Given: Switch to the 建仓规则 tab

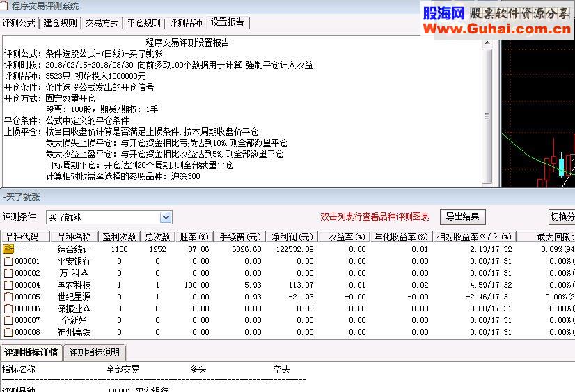Looking at the screenshot, I should (x=60, y=23).
